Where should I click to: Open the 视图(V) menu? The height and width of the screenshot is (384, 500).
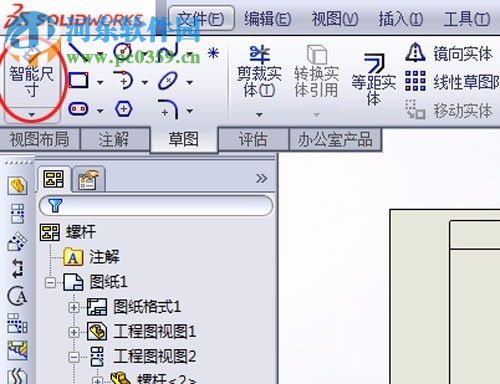click(x=335, y=18)
